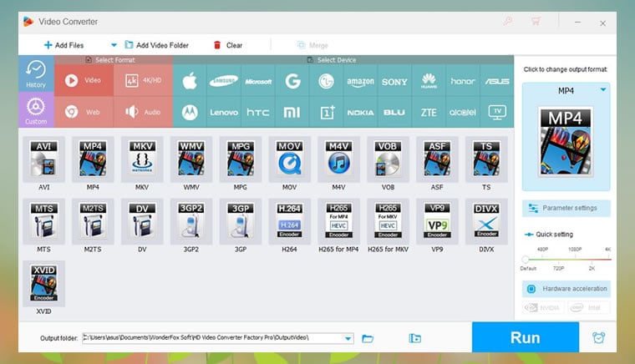635x364 pixels.
Task: Open the scheduled task alarm clock icon
Action: click(x=598, y=337)
